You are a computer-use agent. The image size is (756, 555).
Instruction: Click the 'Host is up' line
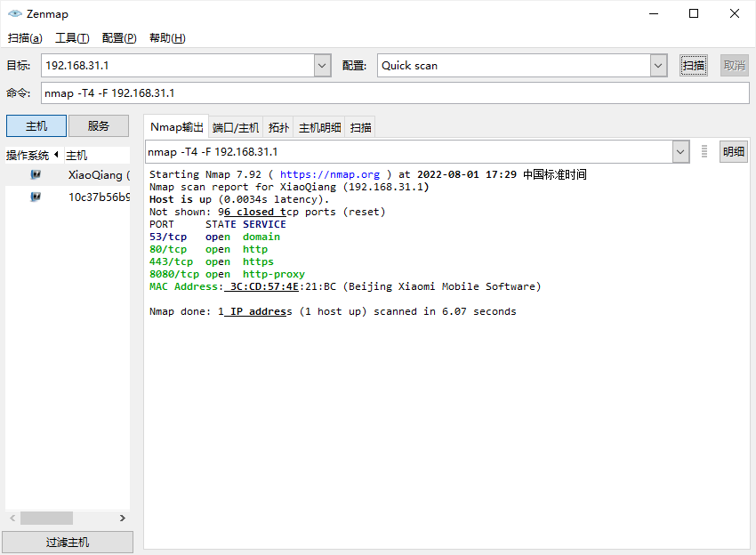coord(239,199)
